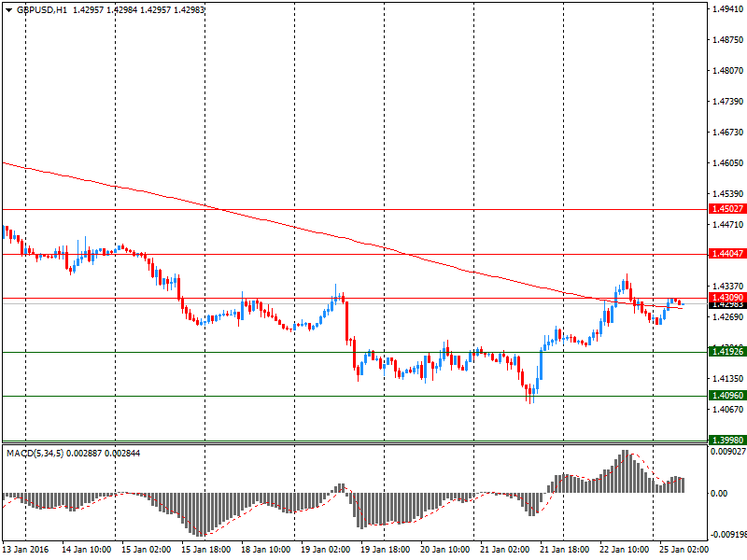The width and height of the screenshot is (747, 560).
Task: Select the GBPUSD,H1 chart title text
Action: 42,10
